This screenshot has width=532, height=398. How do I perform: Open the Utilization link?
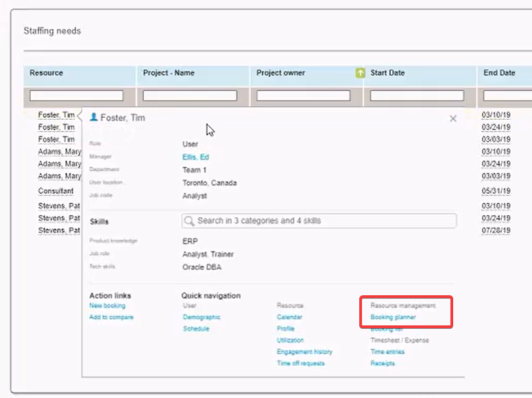tap(290, 340)
